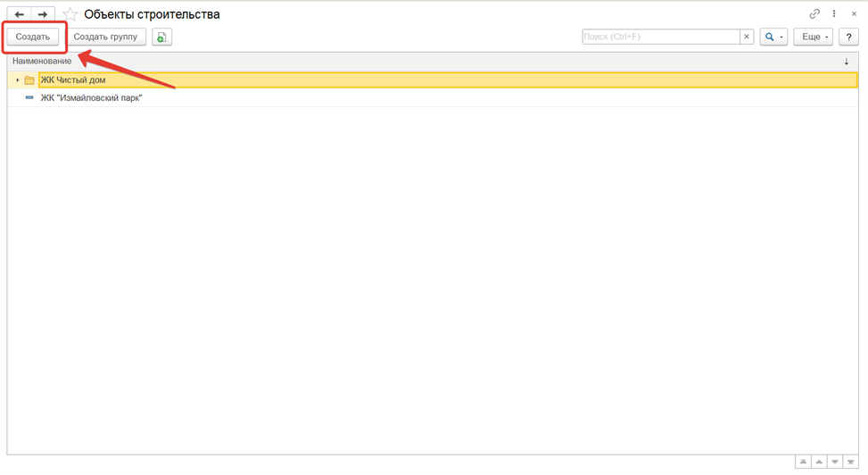This screenshot has height=475, width=868.
Task: Expand the ЖК Чистый дом folder
Action: (18, 80)
